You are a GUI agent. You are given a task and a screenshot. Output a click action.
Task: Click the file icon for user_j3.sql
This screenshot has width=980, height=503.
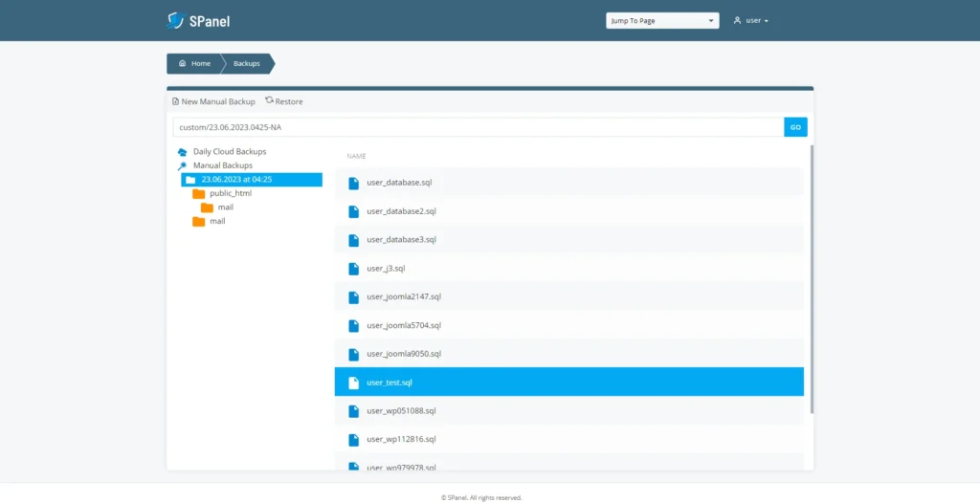click(354, 269)
